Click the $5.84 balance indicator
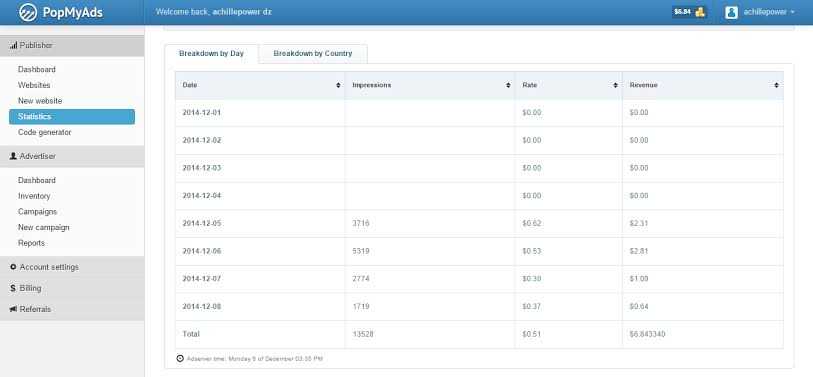The width and height of the screenshot is (813, 377). (689, 12)
